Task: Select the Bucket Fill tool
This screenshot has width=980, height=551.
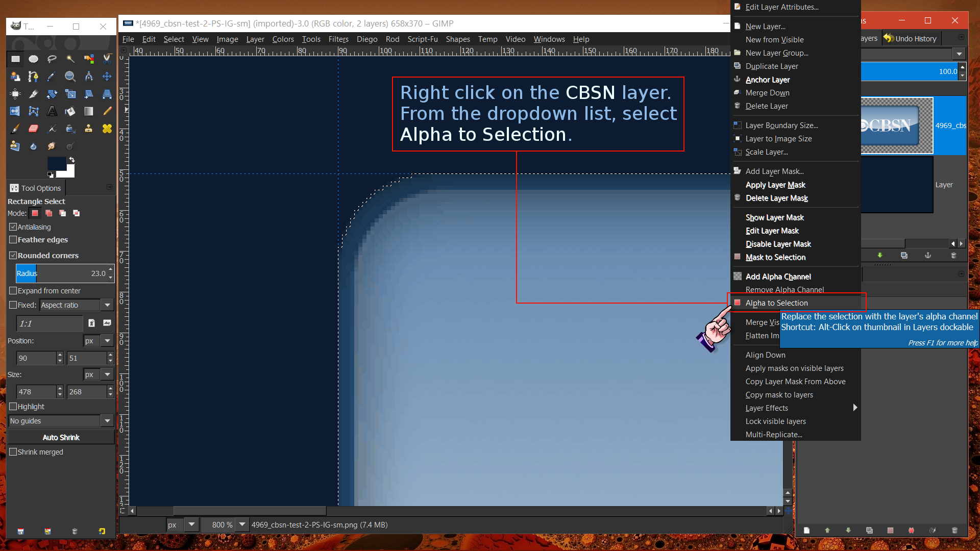Action: pyautogui.click(x=70, y=111)
